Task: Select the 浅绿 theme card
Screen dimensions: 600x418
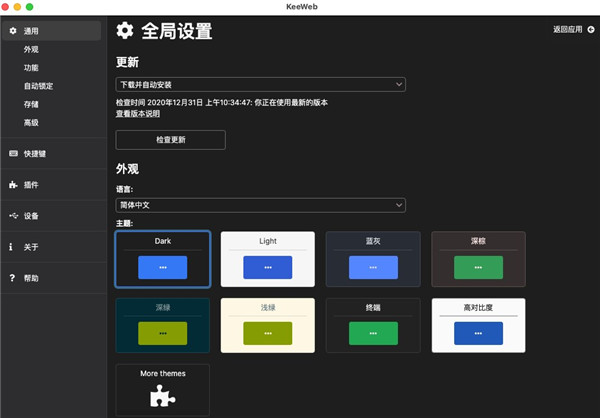Action: 268,325
